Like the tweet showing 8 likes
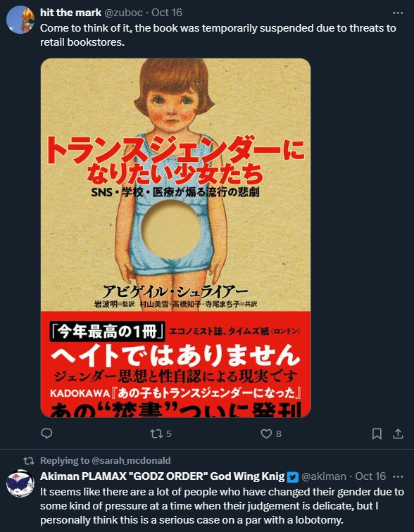414x532 pixels. (x=271, y=433)
